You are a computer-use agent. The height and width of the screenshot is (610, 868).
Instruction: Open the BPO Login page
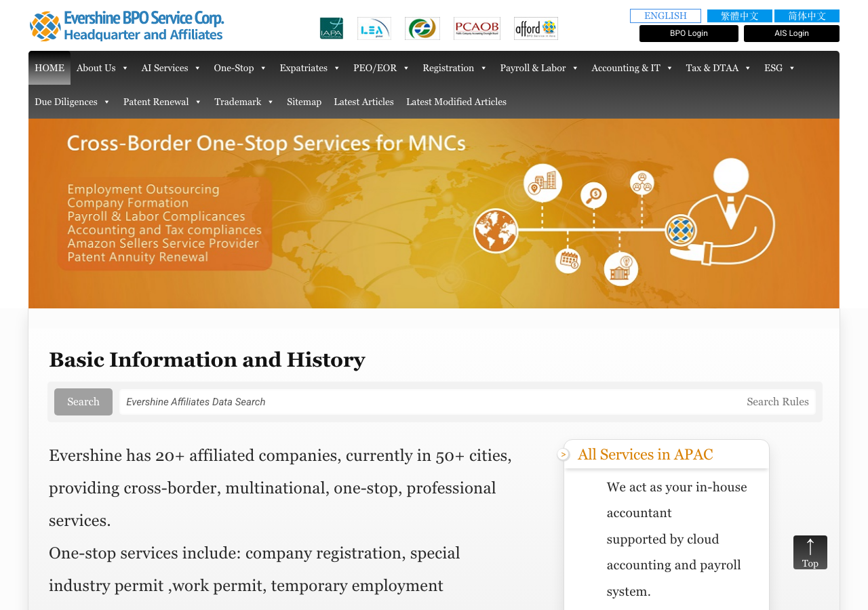tap(689, 33)
